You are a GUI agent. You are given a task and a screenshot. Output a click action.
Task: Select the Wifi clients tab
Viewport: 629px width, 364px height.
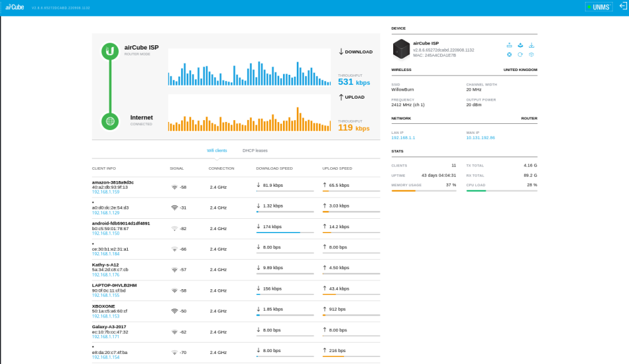216,151
